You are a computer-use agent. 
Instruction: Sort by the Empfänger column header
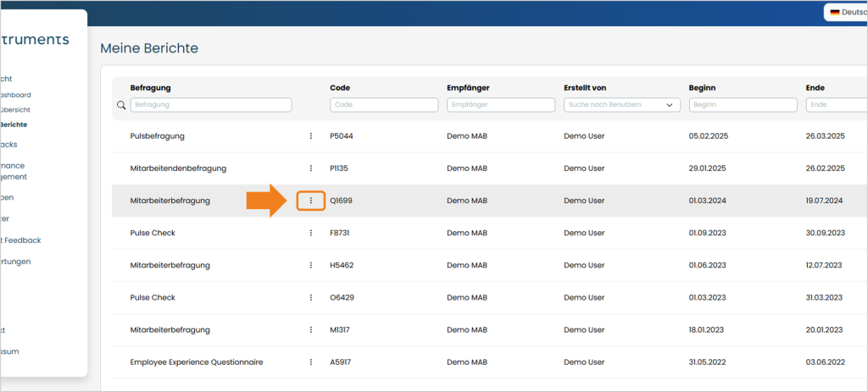(468, 87)
